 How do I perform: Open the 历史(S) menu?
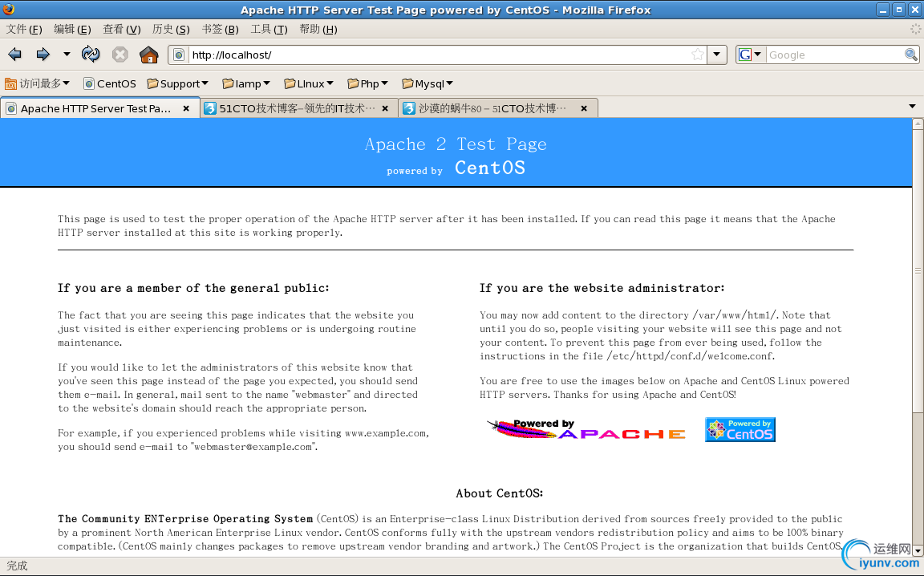click(171, 30)
